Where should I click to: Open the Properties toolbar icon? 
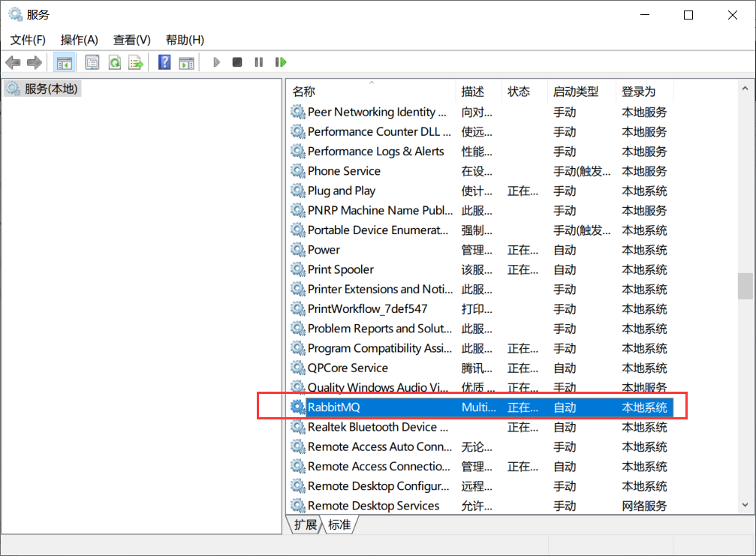tap(92, 62)
